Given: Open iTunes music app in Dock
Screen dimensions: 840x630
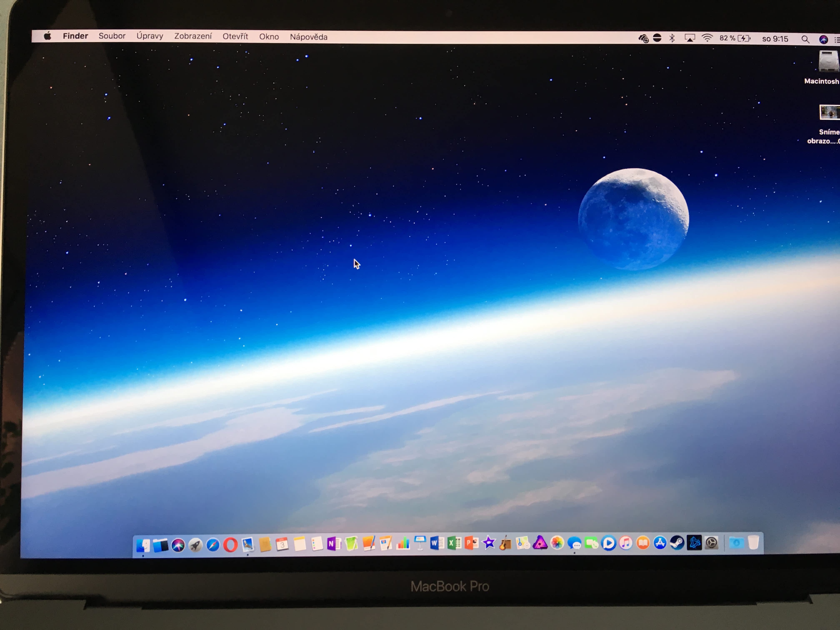Looking at the screenshot, I should pos(626,543).
